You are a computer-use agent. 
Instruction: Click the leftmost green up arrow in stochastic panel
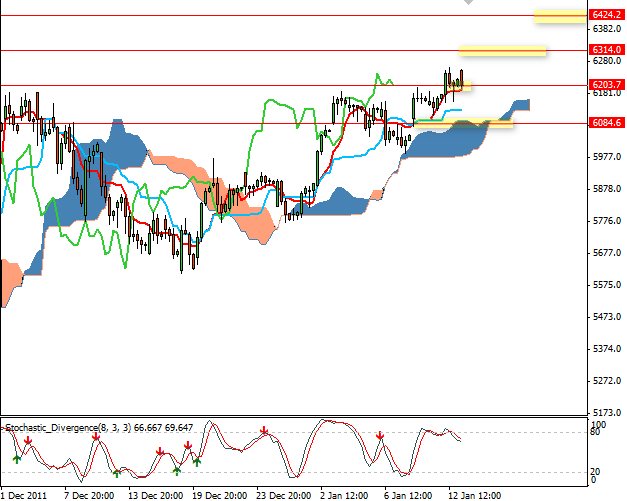16,459
